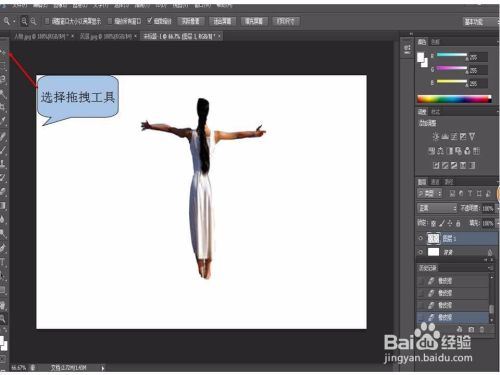
Task: Add a Black & White adjustment
Action: [449, 151]
